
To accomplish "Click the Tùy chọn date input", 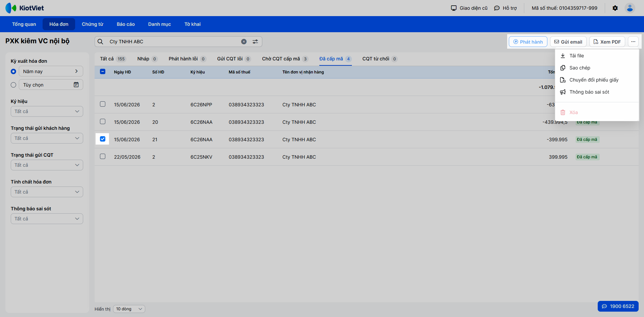I will pos(51,85).
